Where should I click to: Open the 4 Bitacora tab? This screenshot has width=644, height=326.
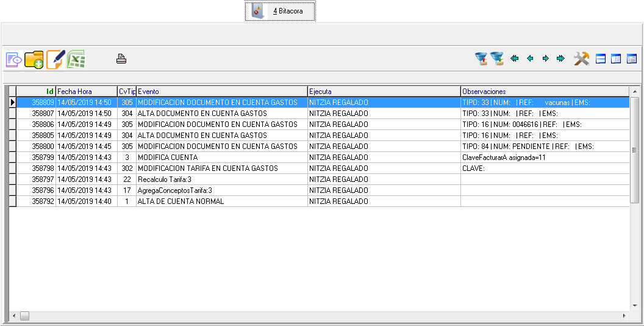pyautogui.click(x=281, y=11)
